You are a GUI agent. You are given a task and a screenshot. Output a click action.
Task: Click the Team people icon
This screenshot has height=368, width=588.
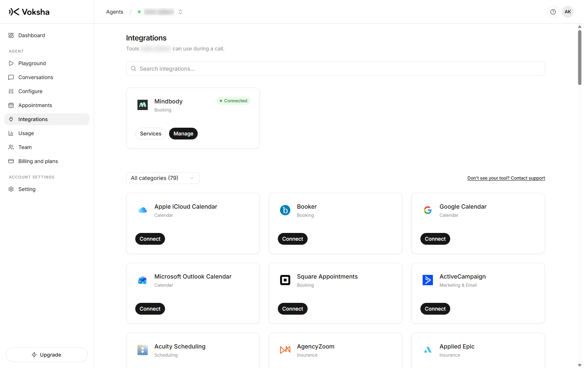tap(11, 147)
